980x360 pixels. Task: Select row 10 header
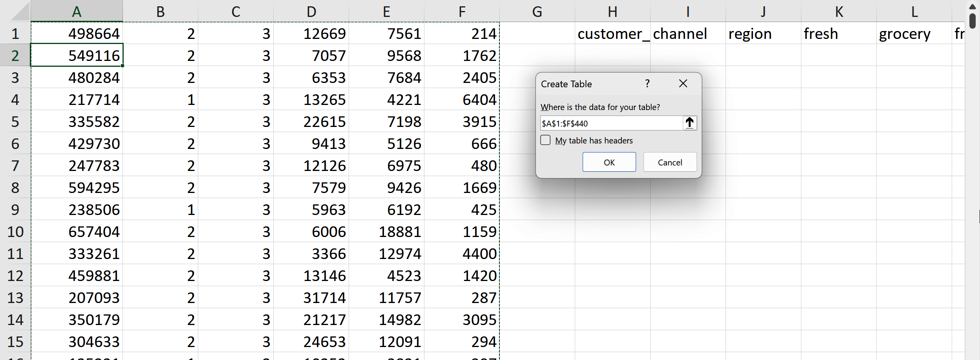point(15,231)
